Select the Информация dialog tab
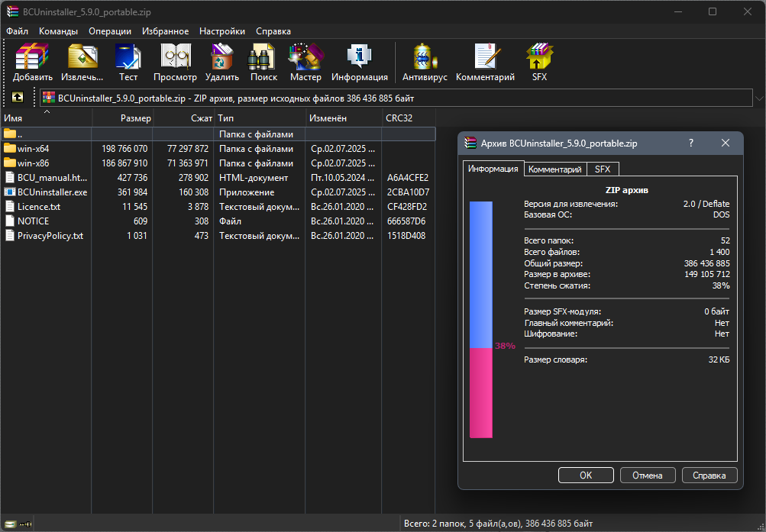 pyautogui.click(x=493, y=169)
